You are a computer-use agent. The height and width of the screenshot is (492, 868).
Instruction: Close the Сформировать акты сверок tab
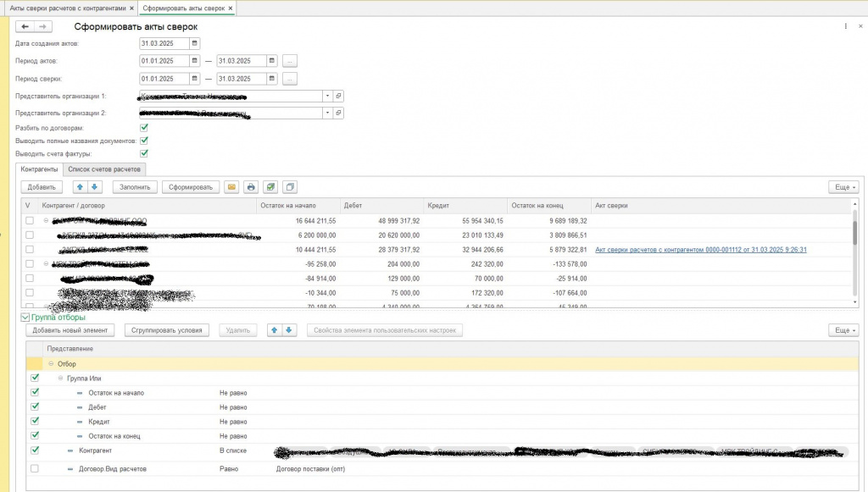pos(231,8)
